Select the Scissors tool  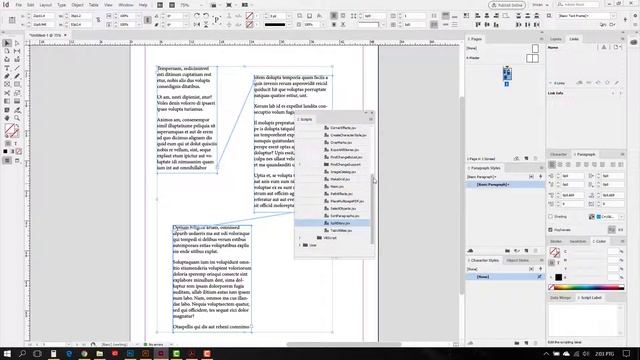7,93
